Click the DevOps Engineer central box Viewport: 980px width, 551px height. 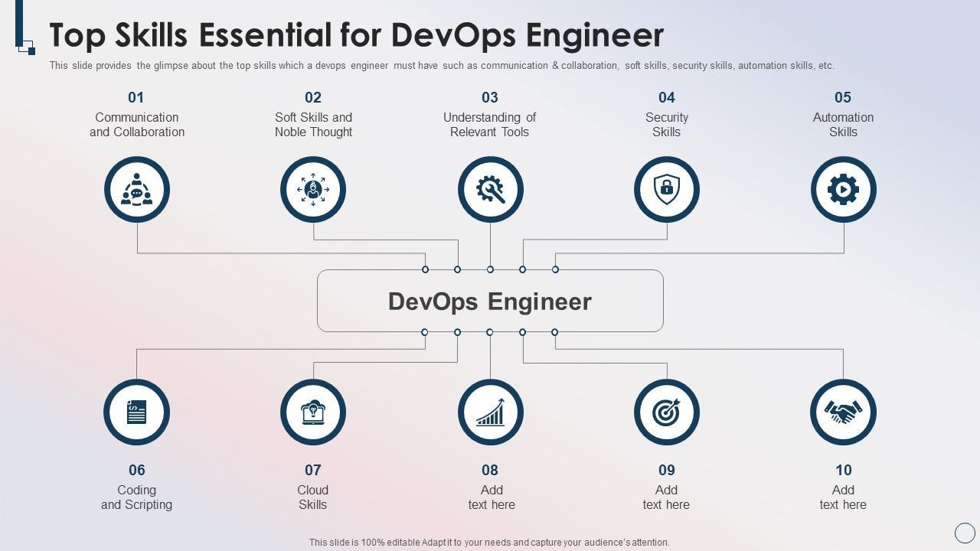click(490, 301)
